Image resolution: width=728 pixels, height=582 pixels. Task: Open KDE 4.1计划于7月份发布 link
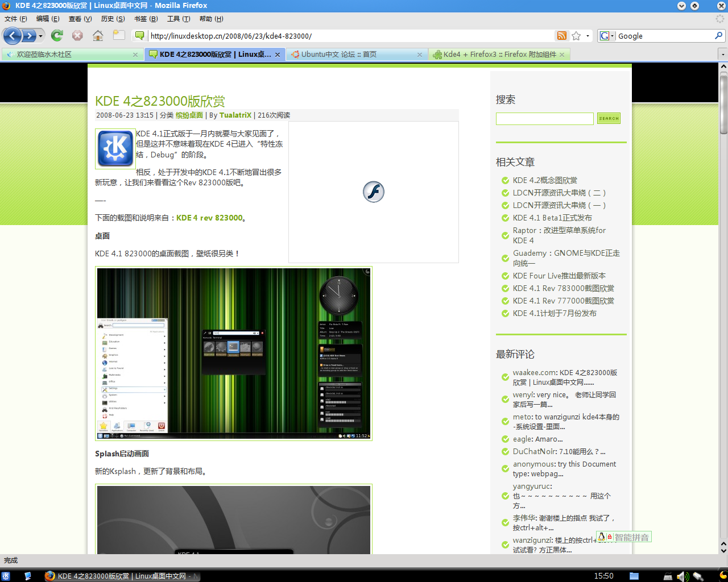click(x=555, y=313)
